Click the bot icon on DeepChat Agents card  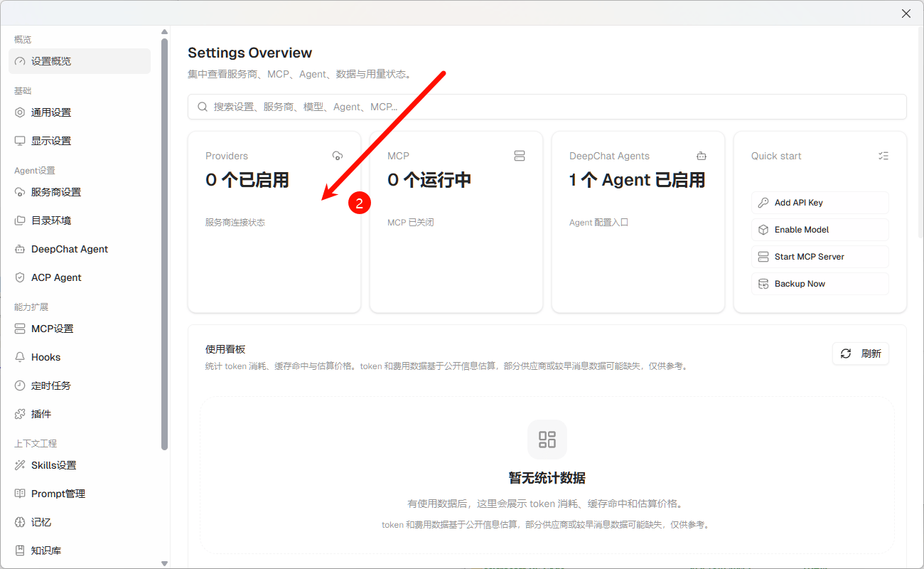[x=702, y=156]
